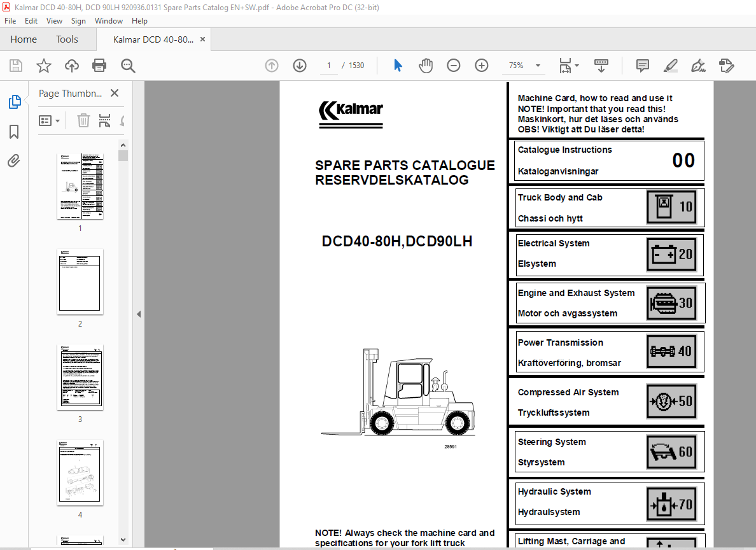The image size is (756, 550).
Task: Click the Engine and Exhaust System section
Action: pos(609,303)
